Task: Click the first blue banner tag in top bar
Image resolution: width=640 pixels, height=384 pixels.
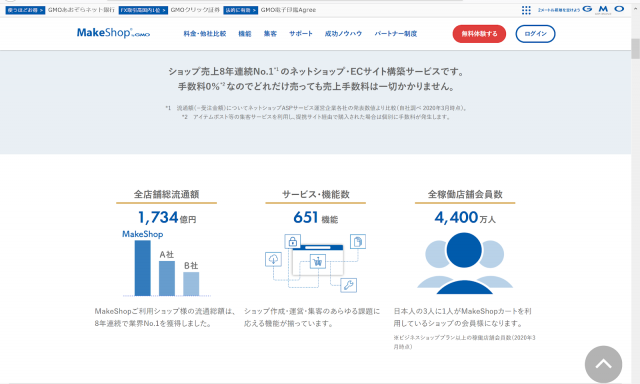Action: point(25,10)
